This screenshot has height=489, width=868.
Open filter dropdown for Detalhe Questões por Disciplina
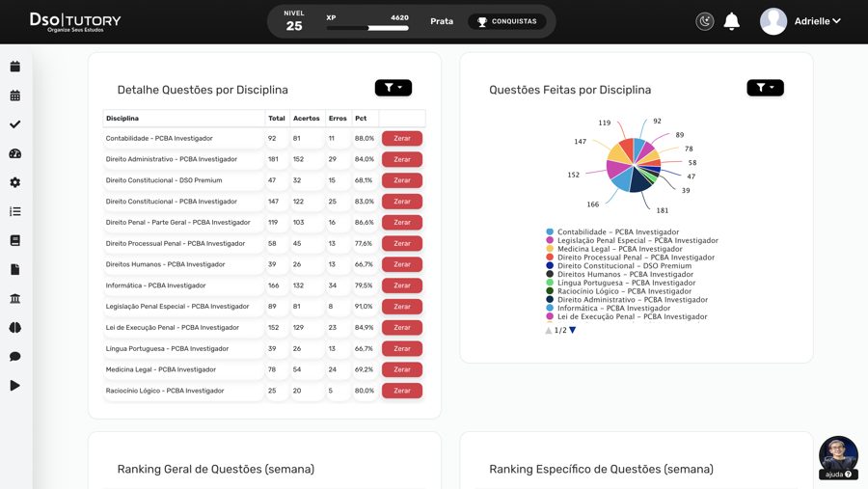click(x=393, y=88)
